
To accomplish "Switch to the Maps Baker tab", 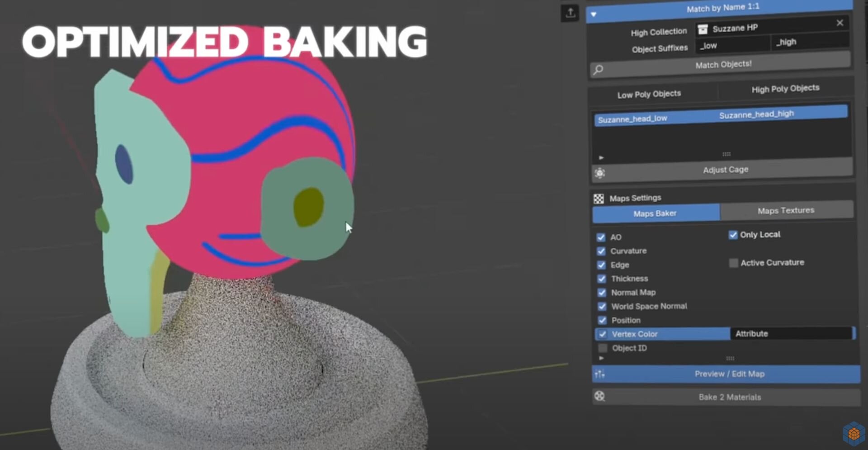I will 656,213.
